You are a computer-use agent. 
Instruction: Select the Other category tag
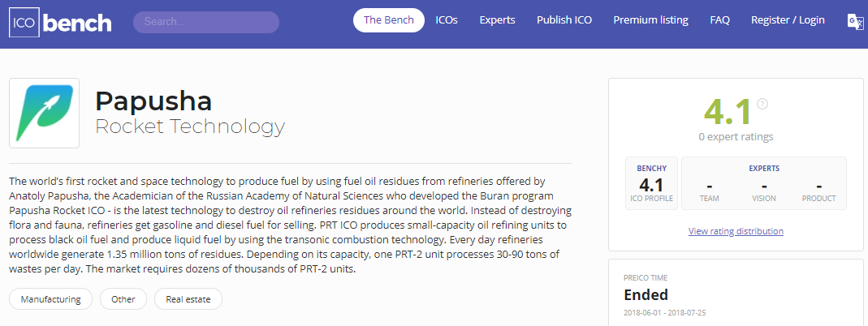pos(123,299)
